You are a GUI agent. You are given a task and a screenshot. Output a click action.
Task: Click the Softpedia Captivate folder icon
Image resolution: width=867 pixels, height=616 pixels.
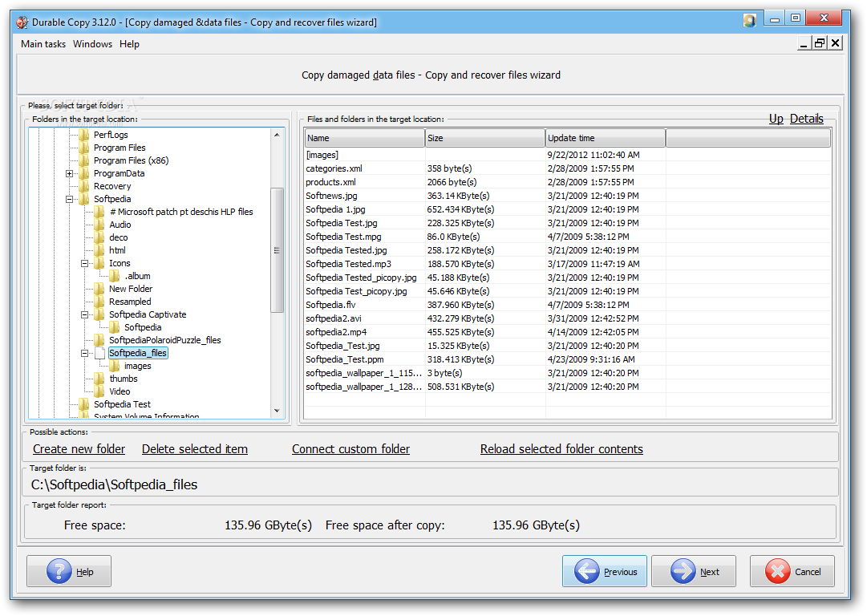tap(99, 314)
